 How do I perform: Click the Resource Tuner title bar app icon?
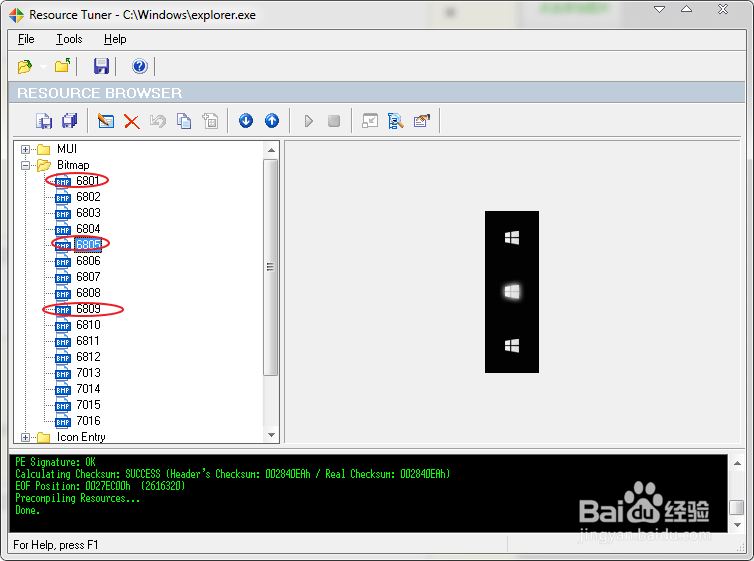pyautogui.click(x=16, y=15)
